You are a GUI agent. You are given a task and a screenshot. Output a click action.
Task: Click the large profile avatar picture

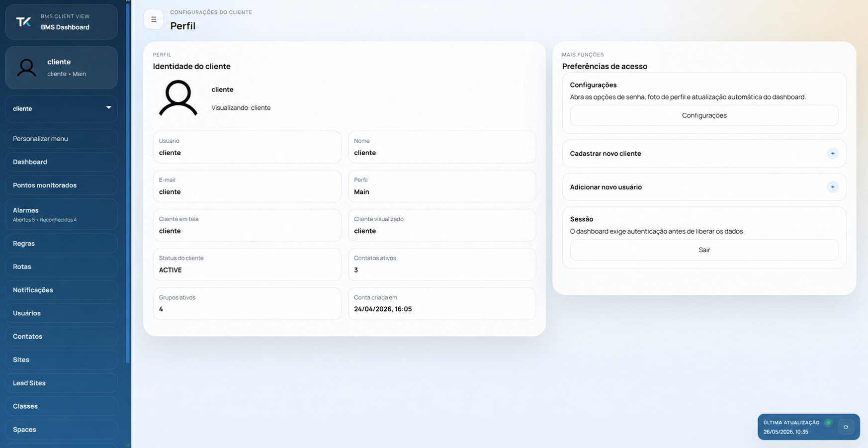tap(178, 98)
